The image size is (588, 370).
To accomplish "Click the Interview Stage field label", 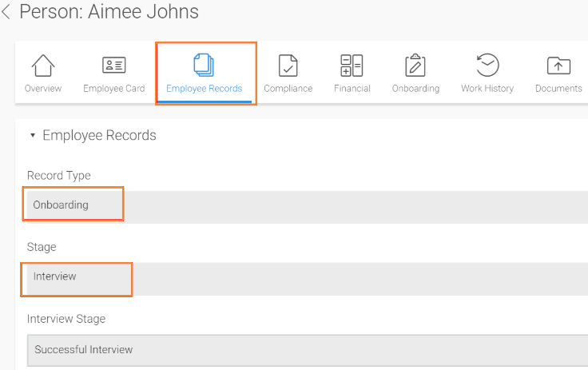I will tap(66, 319).
